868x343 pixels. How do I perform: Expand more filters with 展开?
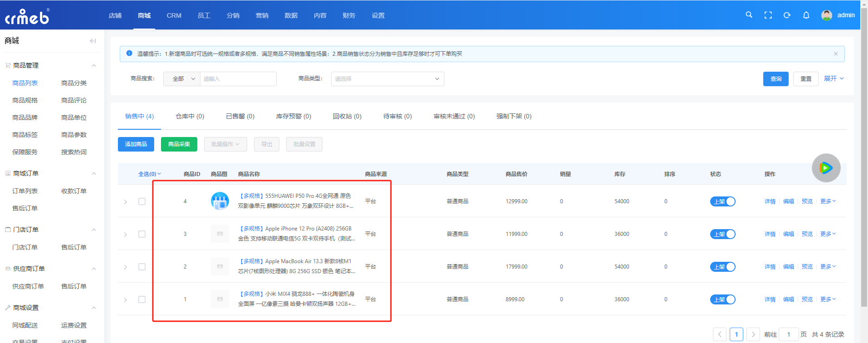(x=834, y=78)
